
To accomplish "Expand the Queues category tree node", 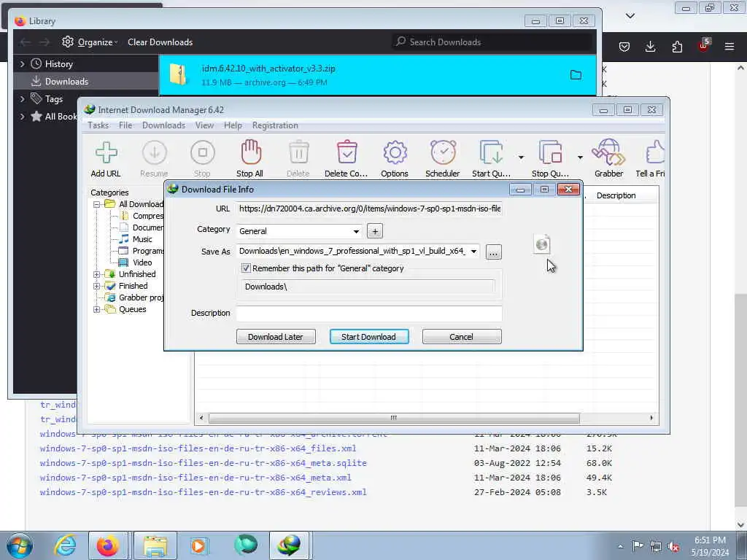I will [x=96, y=309].
